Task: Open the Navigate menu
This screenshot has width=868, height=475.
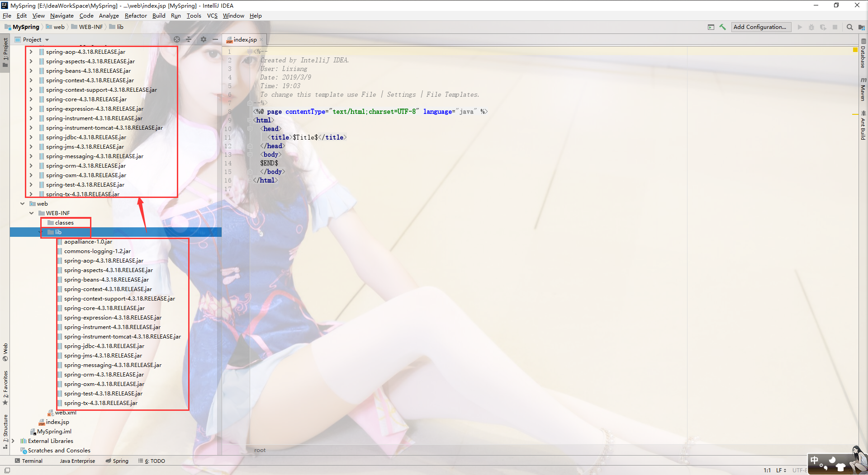Action: tap(62, 16)
